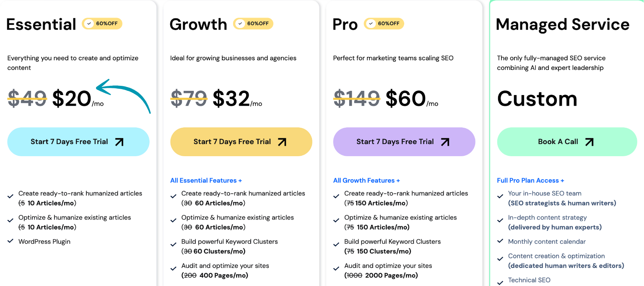Screen dimensions: 644x286
Task: Click checkmark beside Monthly content calendar
Action: click(500, 241)
